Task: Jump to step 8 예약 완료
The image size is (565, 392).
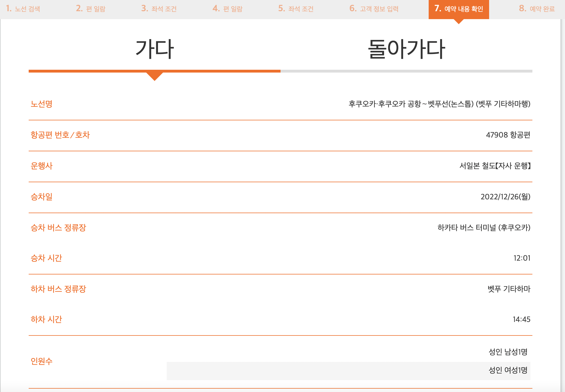Action: point(537,9)
